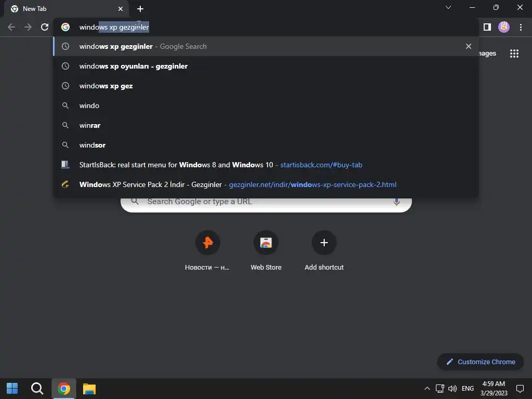Select the New Tab tab
Image resolution: width=532 pixels, height=399 pixels.
[66, 9]
